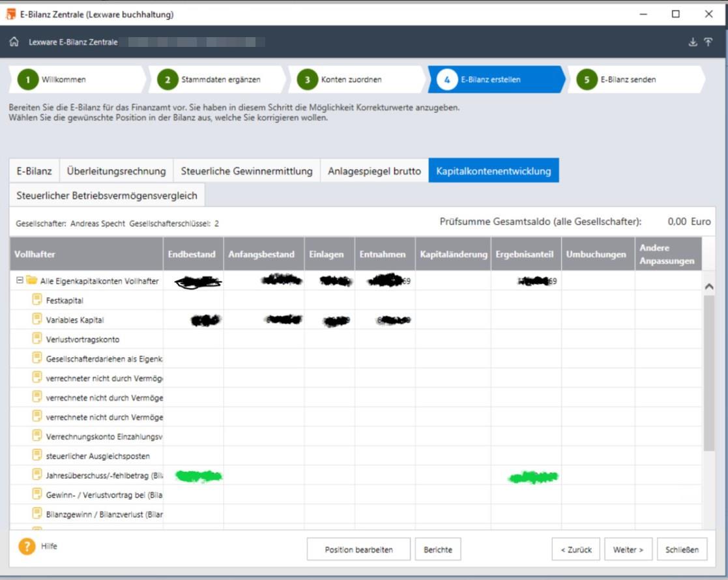Go to step 5 E-Bilanz senden
728x580 pixels.
click(x=636, y=80)
